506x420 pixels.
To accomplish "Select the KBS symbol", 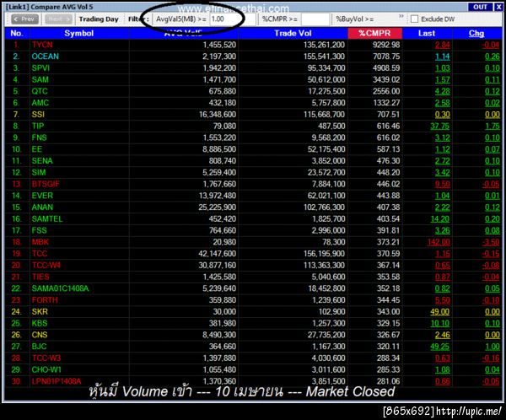I will [x=40, y=324].
